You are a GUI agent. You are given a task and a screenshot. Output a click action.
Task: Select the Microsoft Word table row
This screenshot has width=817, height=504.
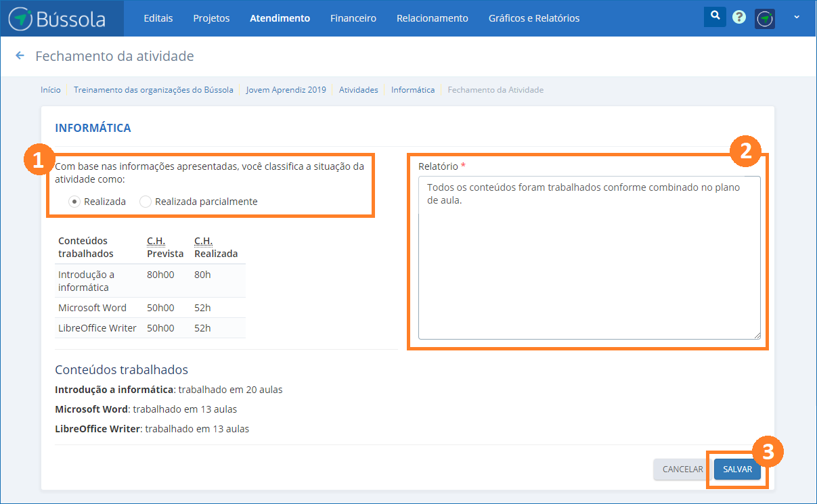tap(150, 308)
